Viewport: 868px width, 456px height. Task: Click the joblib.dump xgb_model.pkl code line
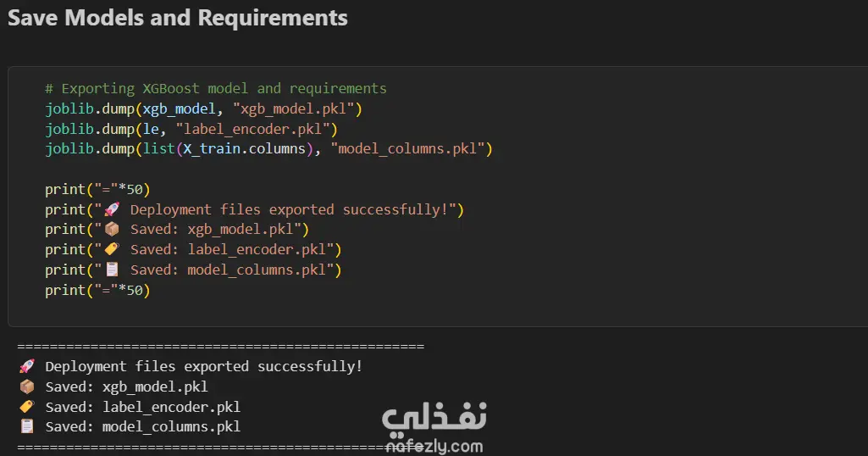(x=203, y=109)
